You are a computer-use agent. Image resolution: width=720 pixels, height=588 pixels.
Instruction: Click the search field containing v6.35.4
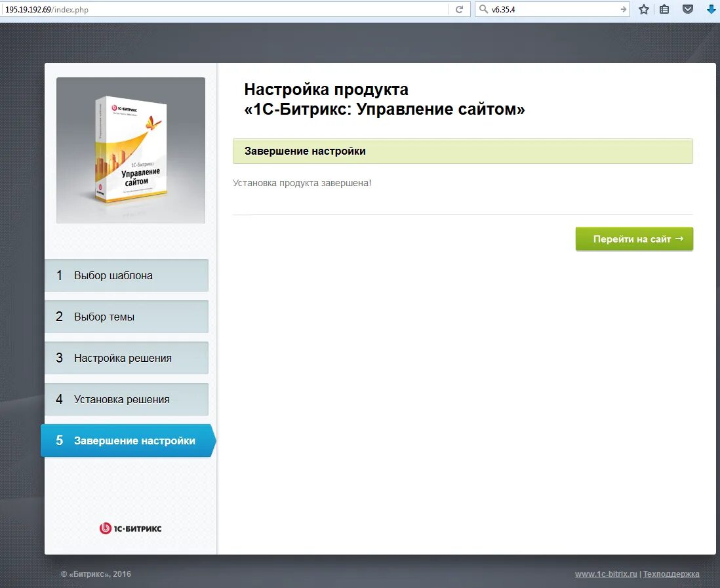pyautogui.click(x=553, y=9)
